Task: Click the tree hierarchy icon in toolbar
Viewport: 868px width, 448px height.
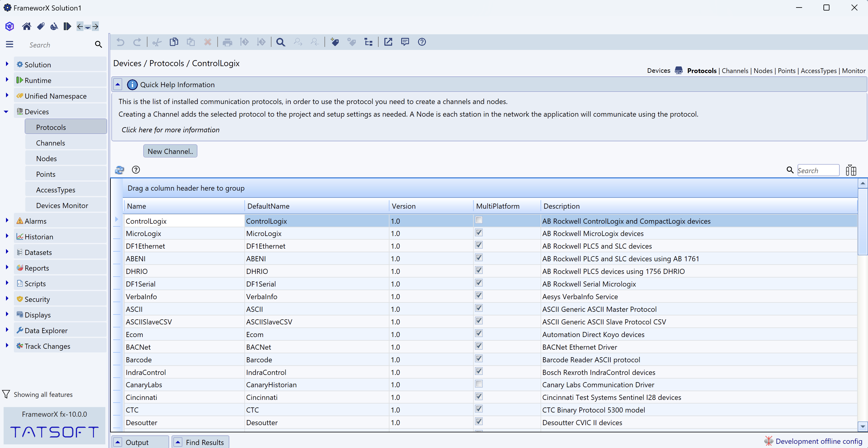Action: coord(368,42)
